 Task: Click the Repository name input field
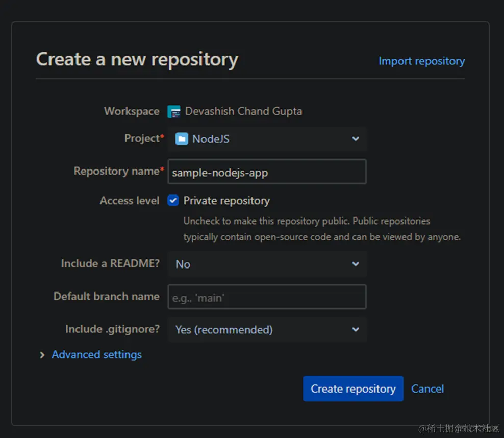pos(267,172)
